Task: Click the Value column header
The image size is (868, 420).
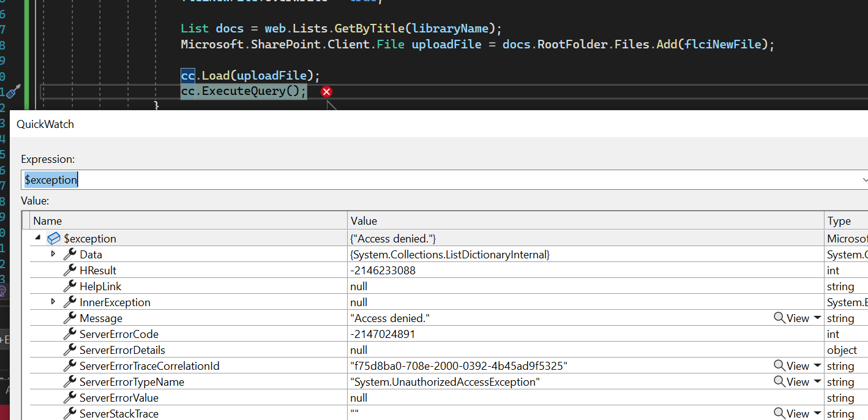Action: pyautogui.click(x=586, y=221)
